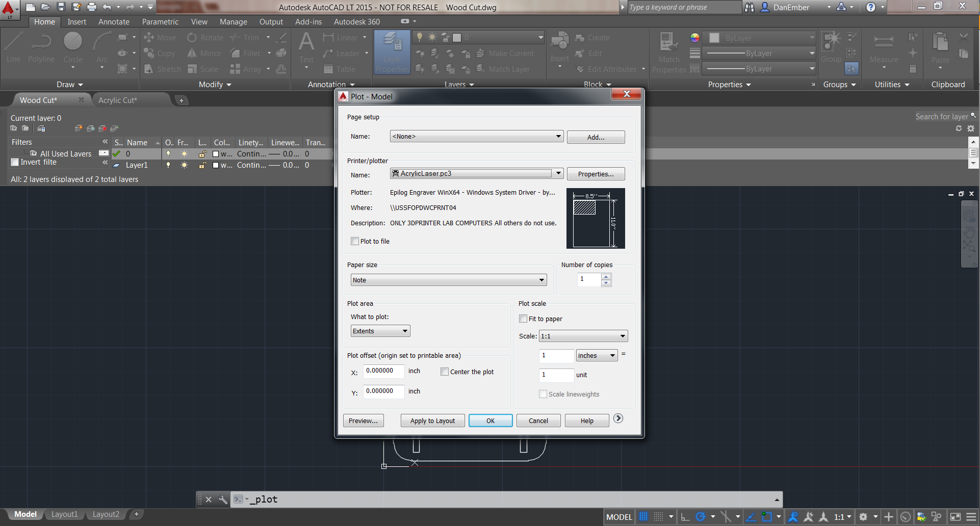Click the wrench customize icon on command line

click(x=223, y=499)
